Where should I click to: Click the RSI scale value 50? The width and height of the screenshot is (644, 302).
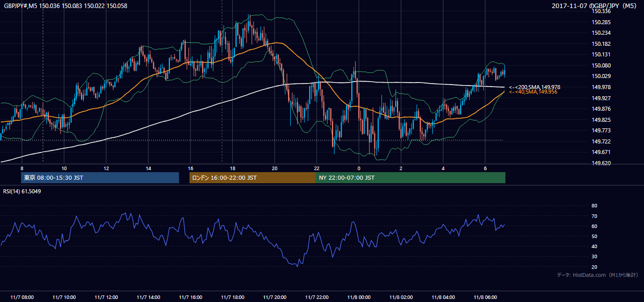coord(594,236)
